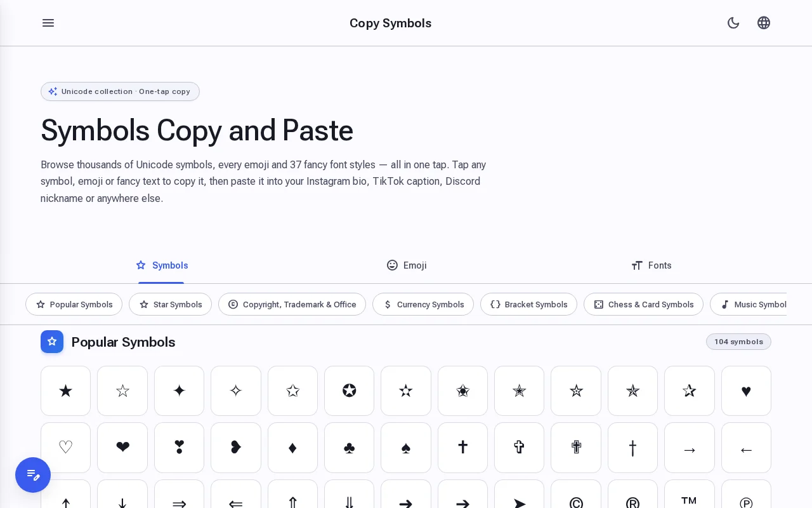
Task: Select the Star Symbols category chip
Action: (171, 304)
